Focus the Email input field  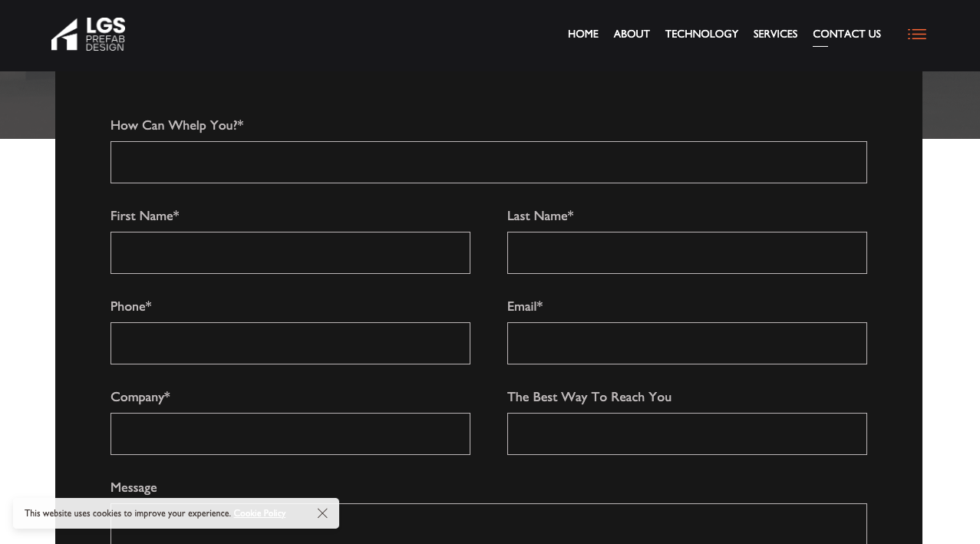[x=687, y=343]
